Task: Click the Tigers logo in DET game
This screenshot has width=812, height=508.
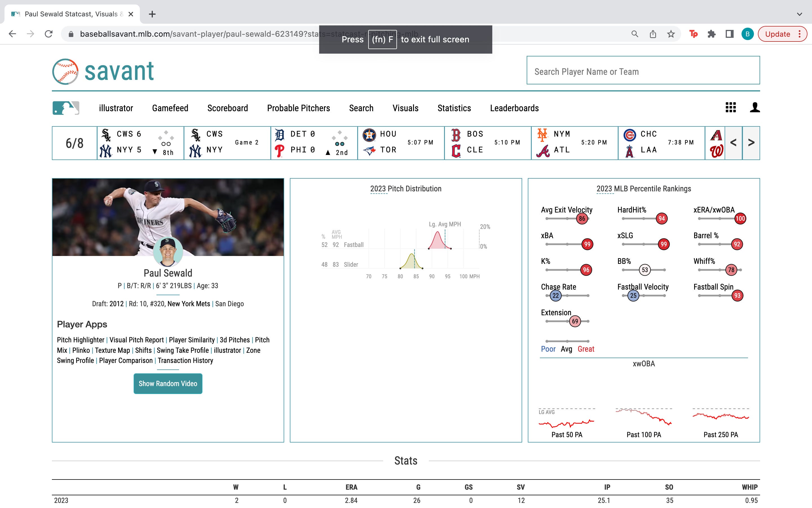Action: point(279,134)
